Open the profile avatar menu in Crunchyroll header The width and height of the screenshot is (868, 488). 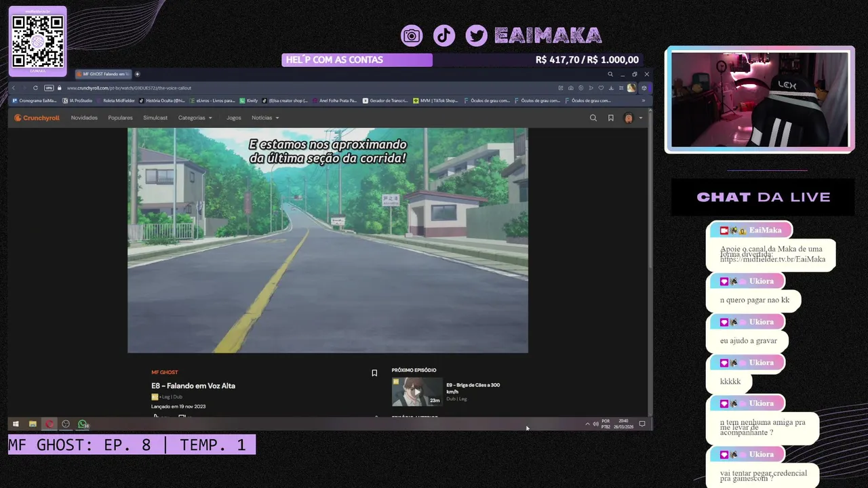pos(633,118)
